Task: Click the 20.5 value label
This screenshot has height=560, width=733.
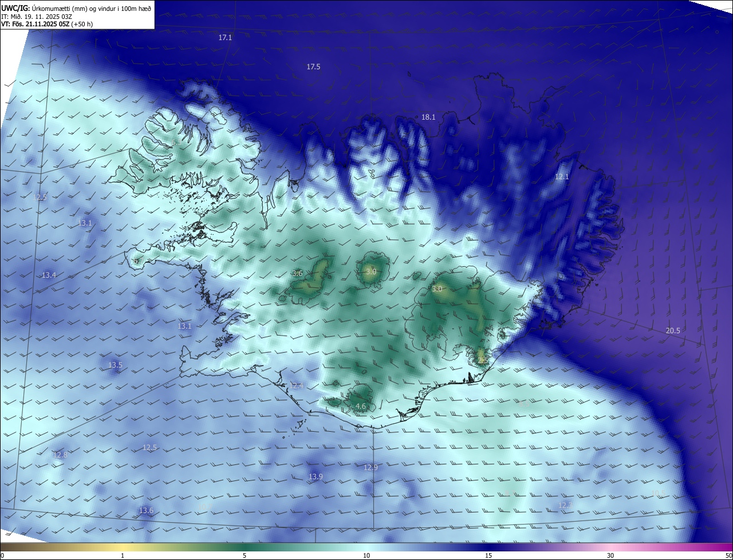Action: point(673,330)
